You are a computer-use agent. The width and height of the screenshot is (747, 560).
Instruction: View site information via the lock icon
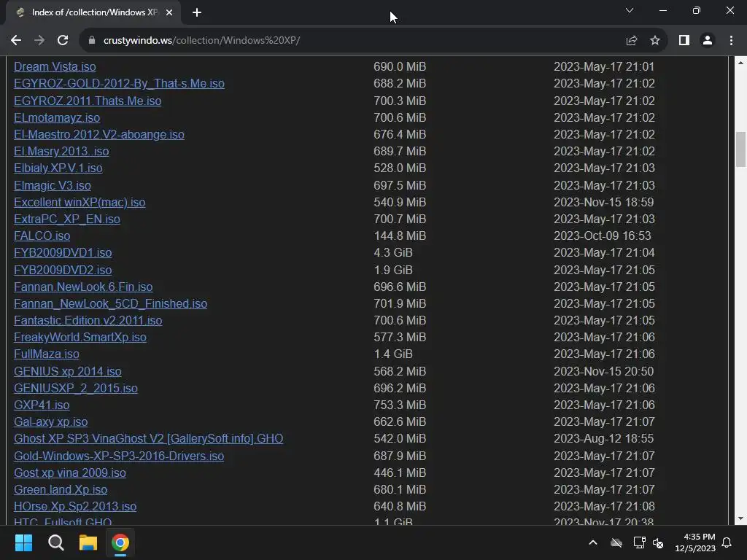92,41
